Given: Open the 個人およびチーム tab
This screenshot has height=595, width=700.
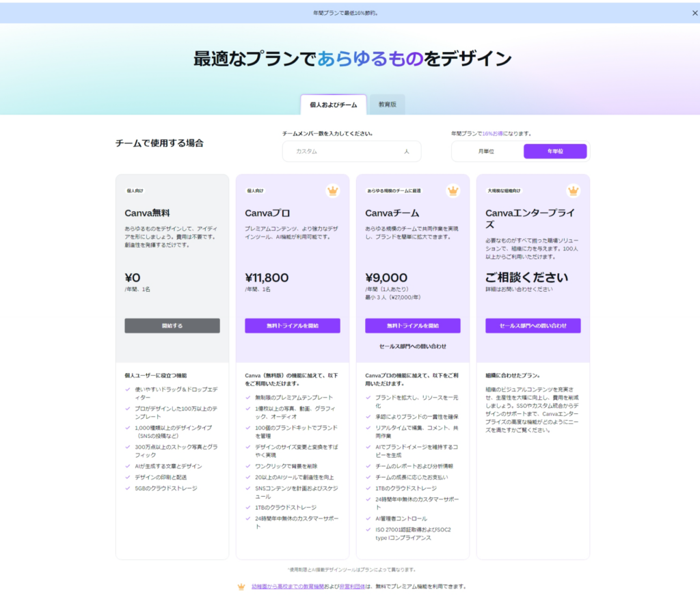Looking at the screenshot, I should 333,105.
